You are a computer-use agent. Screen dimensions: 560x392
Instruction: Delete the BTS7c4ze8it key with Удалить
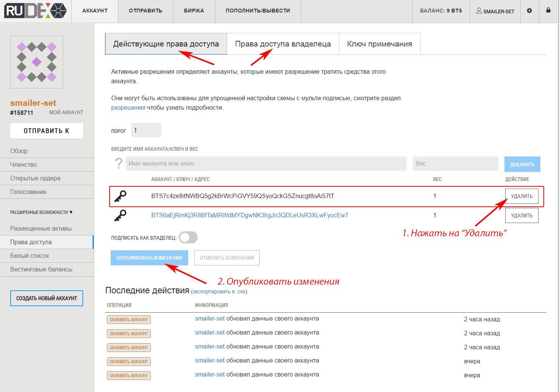[x=521, y=196]
